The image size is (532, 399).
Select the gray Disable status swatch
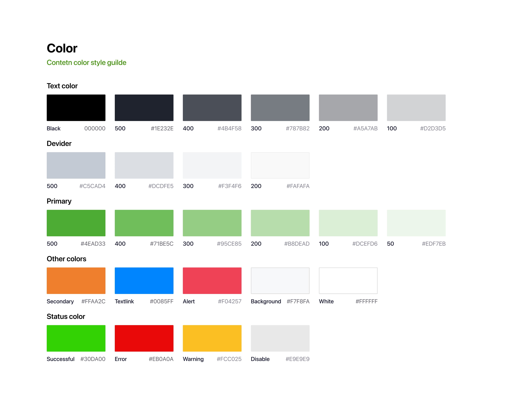click(x=280, y=338)
